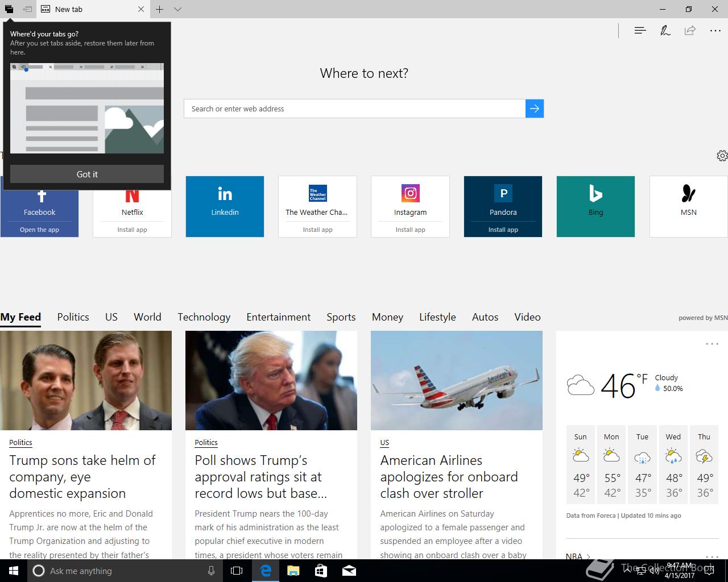Click headline American Airlines apologizes for onboard clash
The width and height of the screenshot is (728, 582).
pyautogui.click(x=449, y=477)
